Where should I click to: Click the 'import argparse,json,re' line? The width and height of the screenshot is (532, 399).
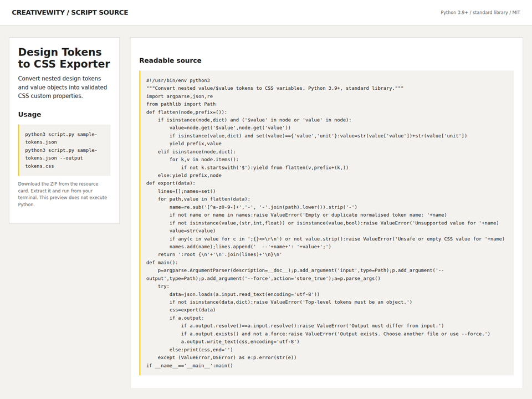(180, 96)
